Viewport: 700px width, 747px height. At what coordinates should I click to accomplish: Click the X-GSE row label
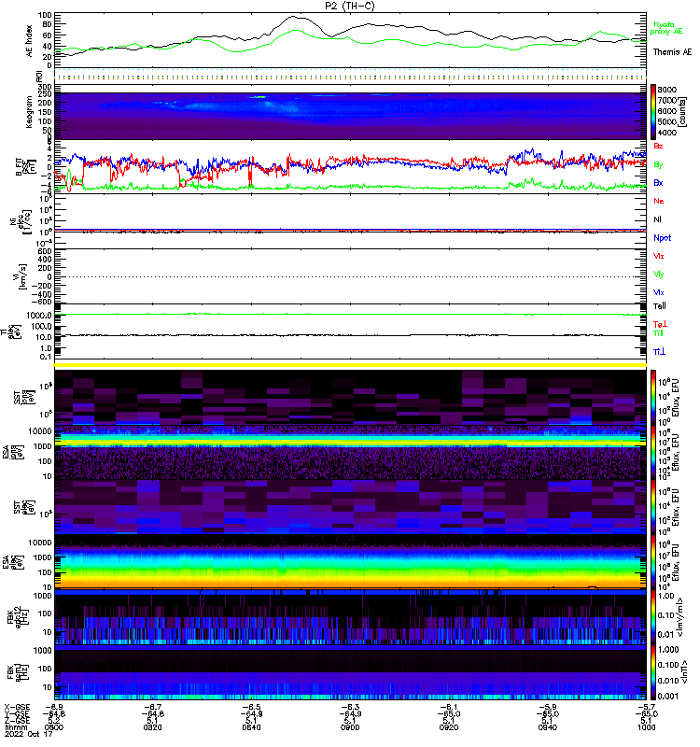pos(17,708)
